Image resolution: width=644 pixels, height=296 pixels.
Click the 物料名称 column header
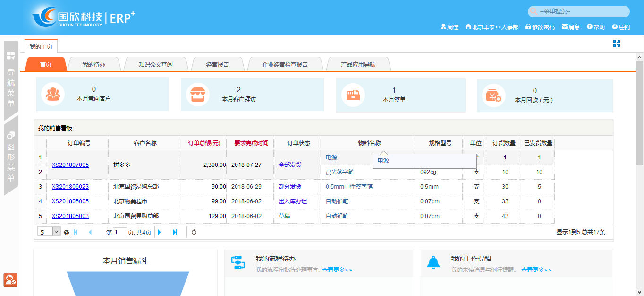[369, 143]
